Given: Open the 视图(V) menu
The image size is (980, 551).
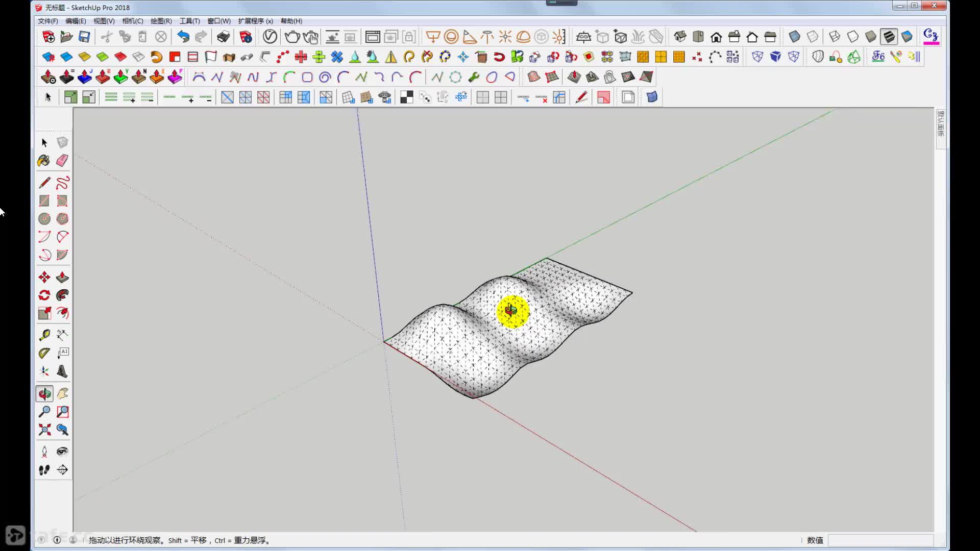Looking at the screenshot, I should (x=104, y=21).
